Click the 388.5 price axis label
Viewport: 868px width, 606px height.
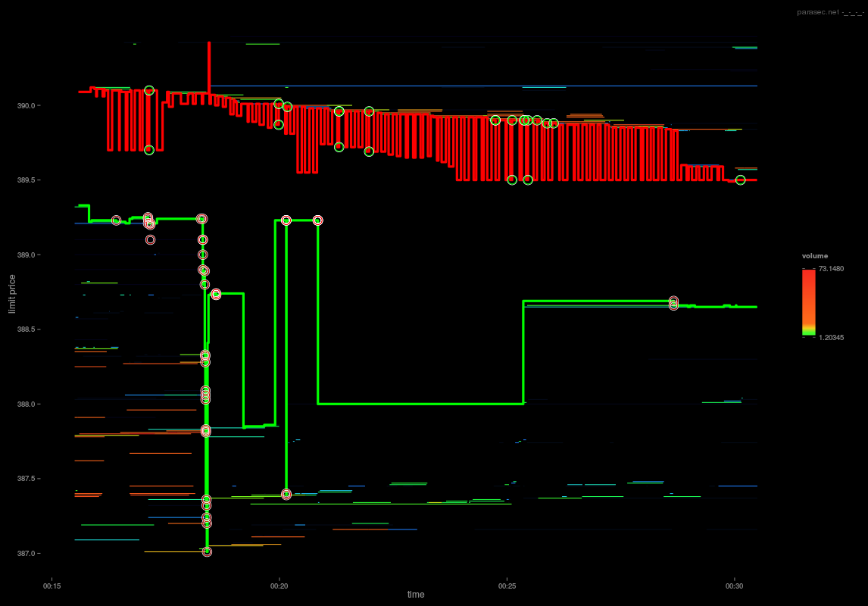[x=25, y=330]
